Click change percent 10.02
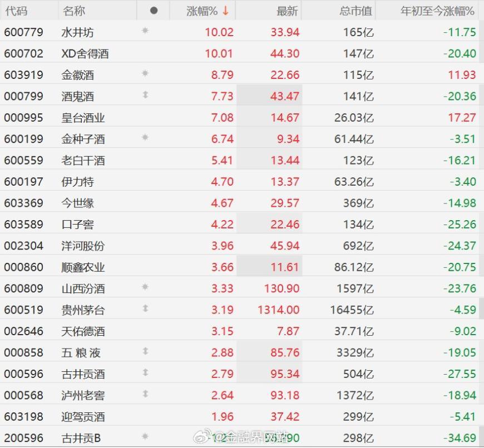Image resolution: width=484 pixels, height=448 pixels. (219, 32)
